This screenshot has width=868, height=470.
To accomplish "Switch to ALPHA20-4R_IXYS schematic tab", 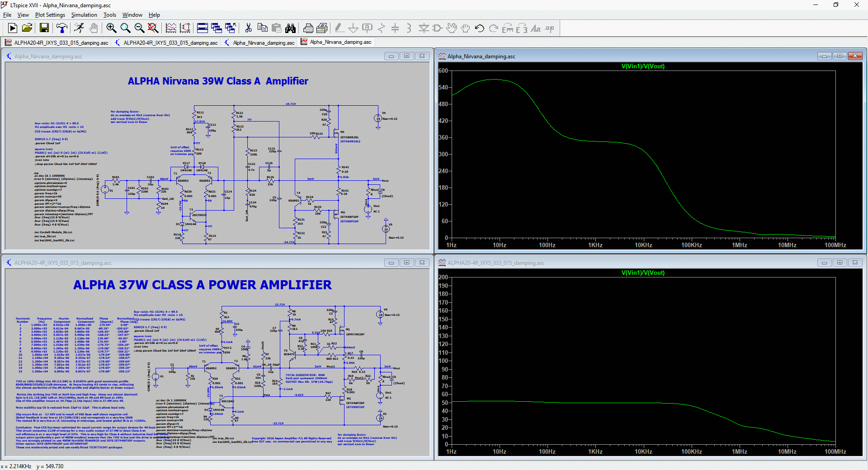I will pyautogui.click(x=166, y=42).
